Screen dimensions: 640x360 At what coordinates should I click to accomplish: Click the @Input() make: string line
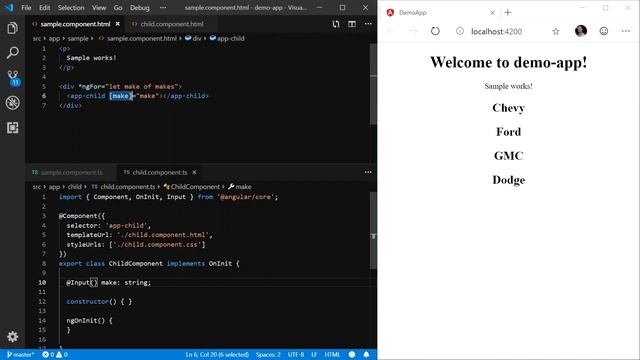coord(109,282)
